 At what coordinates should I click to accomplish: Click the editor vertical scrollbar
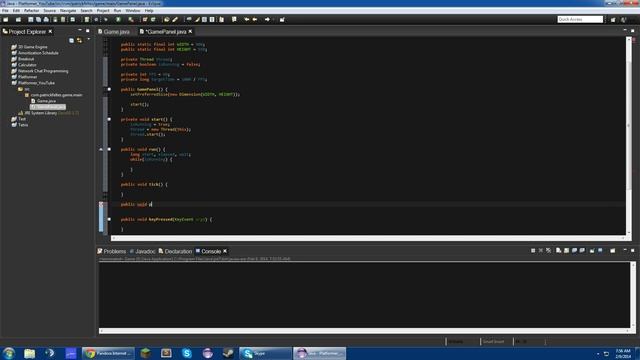click(629, 135)
